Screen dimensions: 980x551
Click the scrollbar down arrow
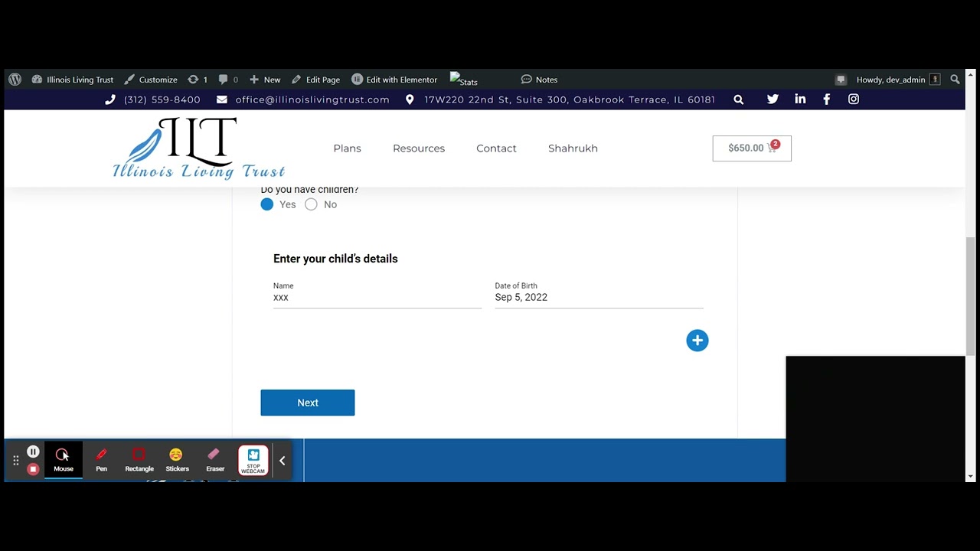point(971,476)
